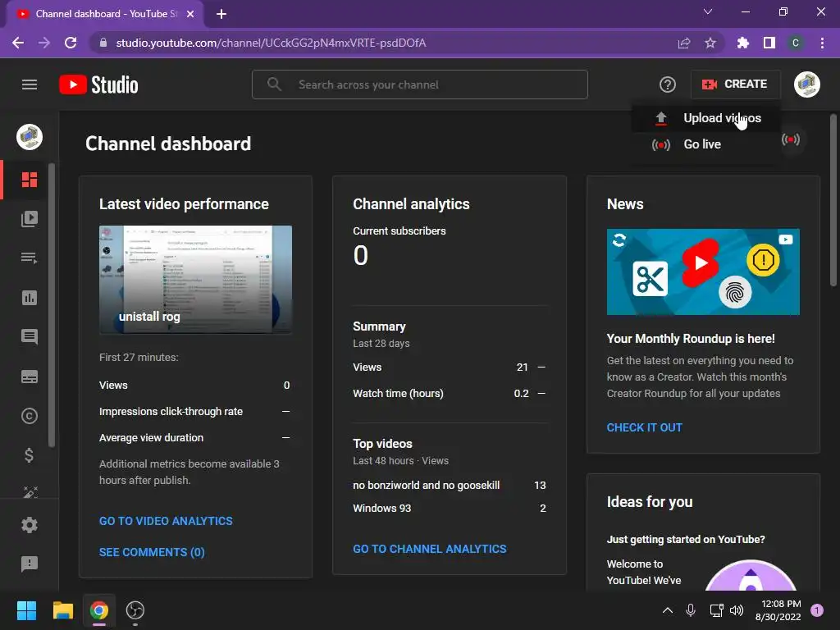Image resolution: width=840 pixels, height=630 pixels.
Task: Open the Help question mark icon
Action: 667,84
